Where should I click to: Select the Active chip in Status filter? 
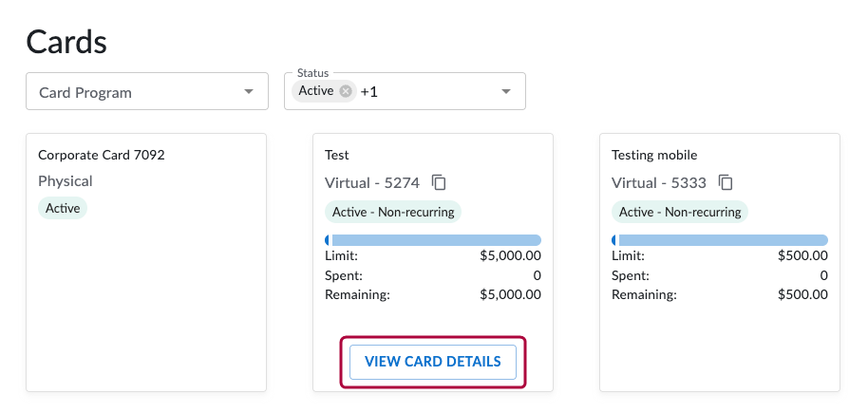tap(315, 91)
